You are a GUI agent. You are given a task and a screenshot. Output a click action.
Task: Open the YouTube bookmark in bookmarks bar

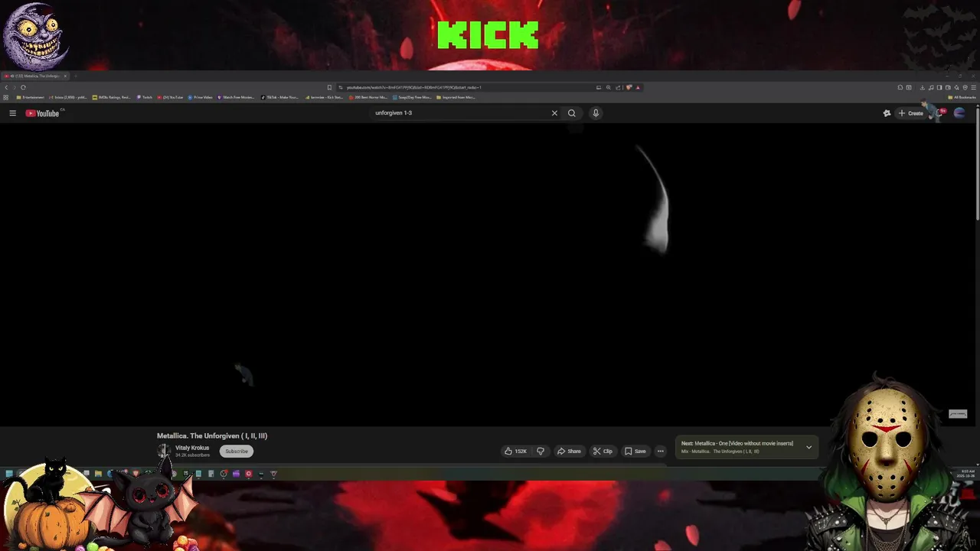(170, 97)
